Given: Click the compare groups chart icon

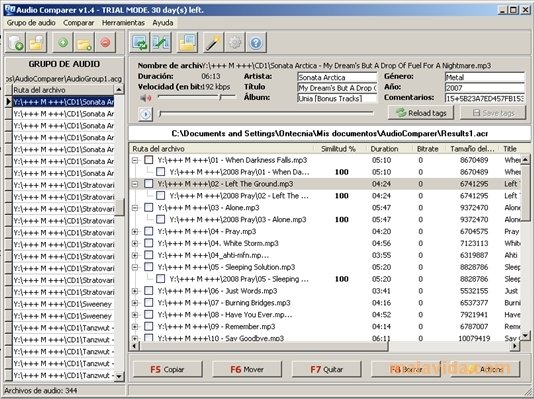Looking at the screenshot, I should pyautogui.click(x=161, y=43).
